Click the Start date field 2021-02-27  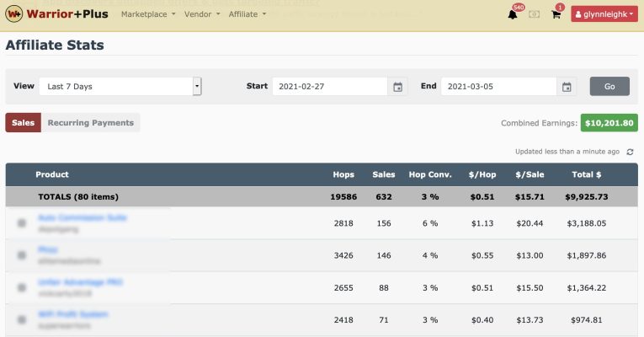click(330, 87)
